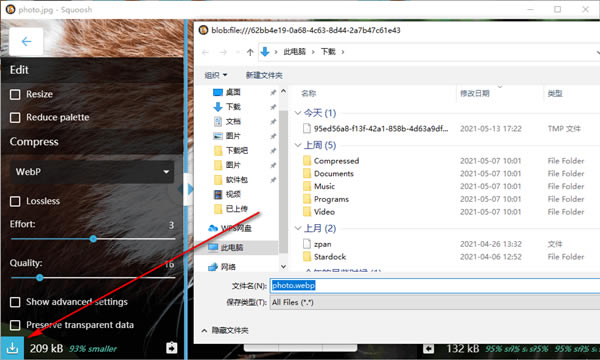Click the 新建文件夹 button
This screenshot has height=360, width=600.
[x=264, y=75]
